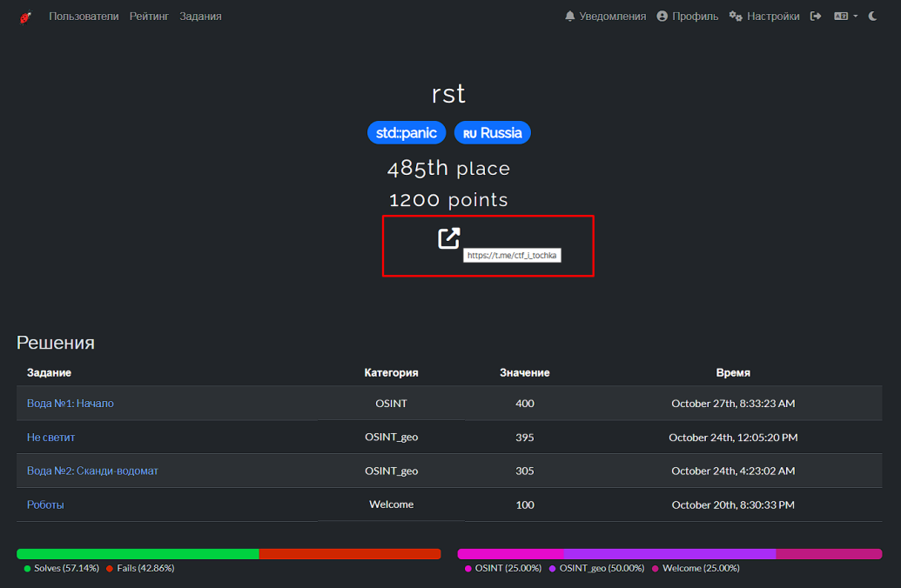This screenshot has height=588, width=901.
Task: Click the October 27th, 8:33:23 AM timestamp
Action: pyautogui.click(x=733, y=403)
